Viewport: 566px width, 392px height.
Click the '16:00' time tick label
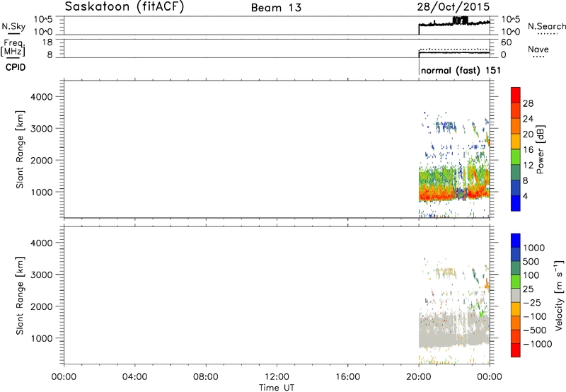tap(347, 377)
